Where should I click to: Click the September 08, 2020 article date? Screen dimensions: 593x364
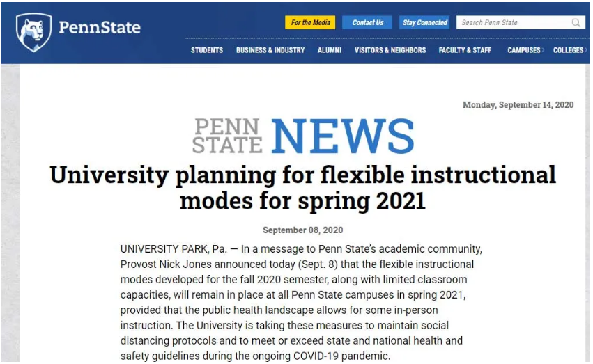[x=302, y=230]
